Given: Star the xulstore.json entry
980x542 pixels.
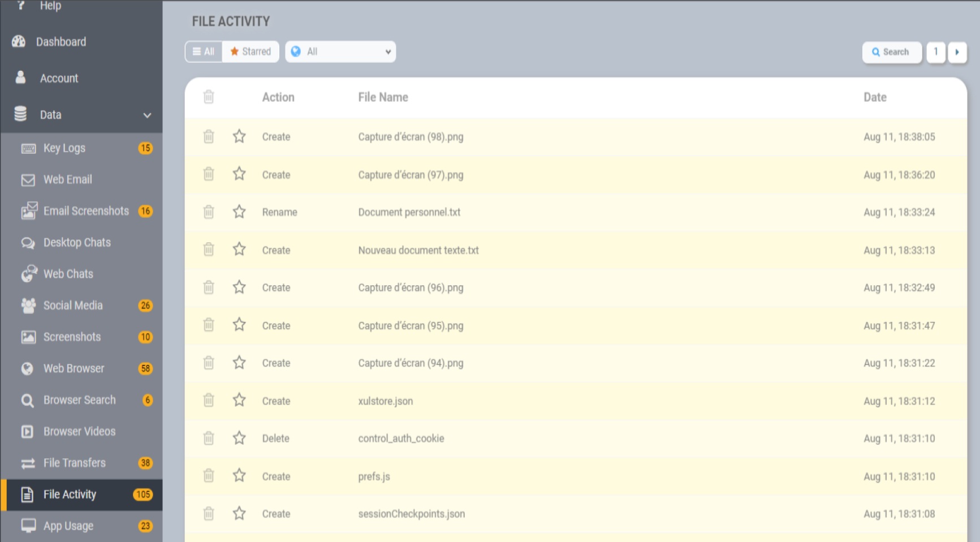Looking at the screenshot, I should [x=239, y=400].
